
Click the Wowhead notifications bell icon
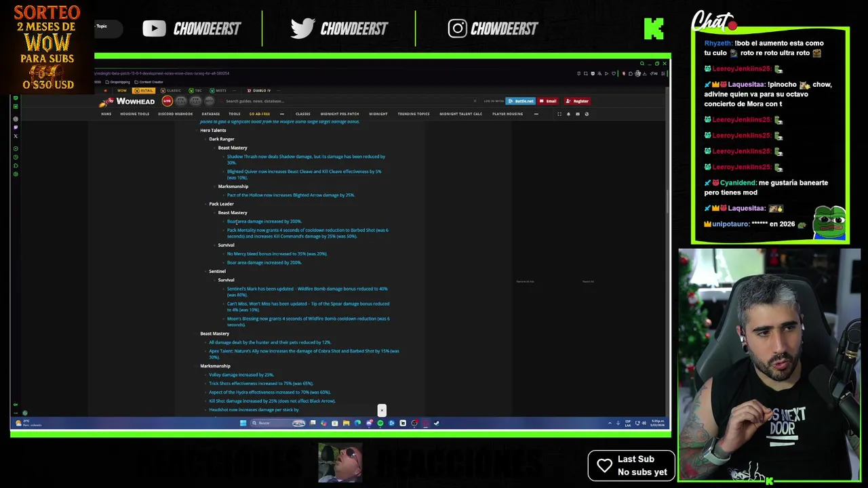point(568,114)
